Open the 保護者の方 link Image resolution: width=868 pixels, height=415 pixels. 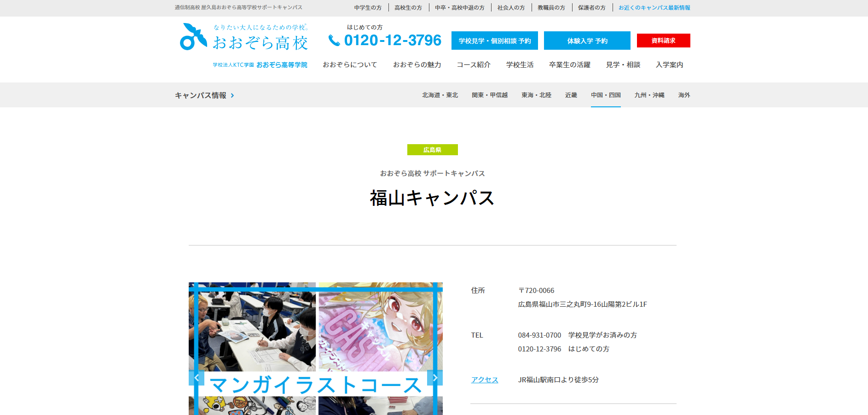592,8
